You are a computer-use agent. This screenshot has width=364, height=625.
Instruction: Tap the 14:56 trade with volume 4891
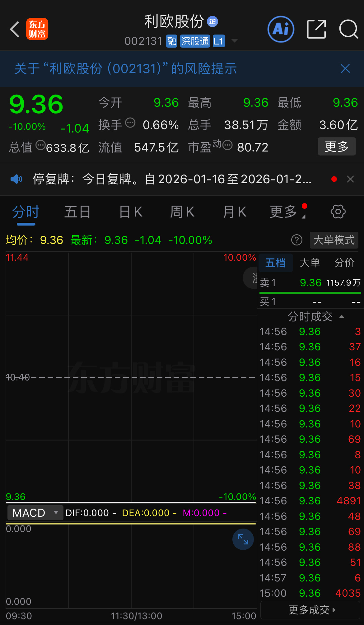click(x=310, y=501)
